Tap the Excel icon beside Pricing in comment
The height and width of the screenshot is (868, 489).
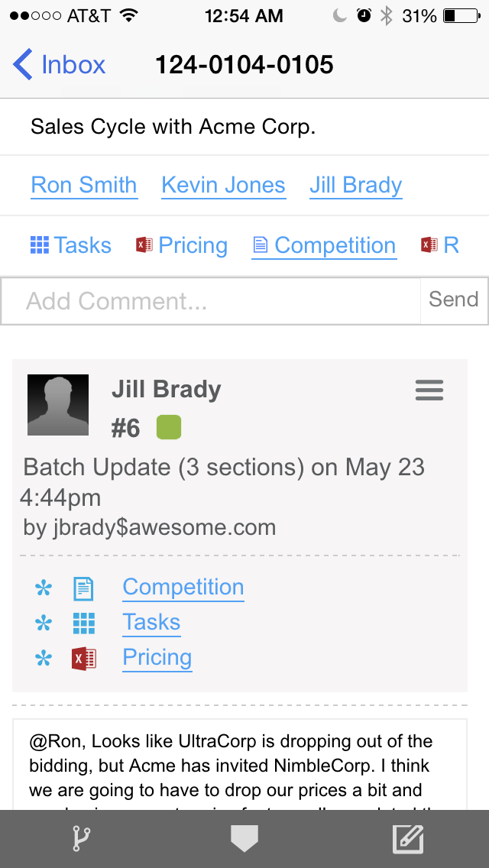(84, 658)
